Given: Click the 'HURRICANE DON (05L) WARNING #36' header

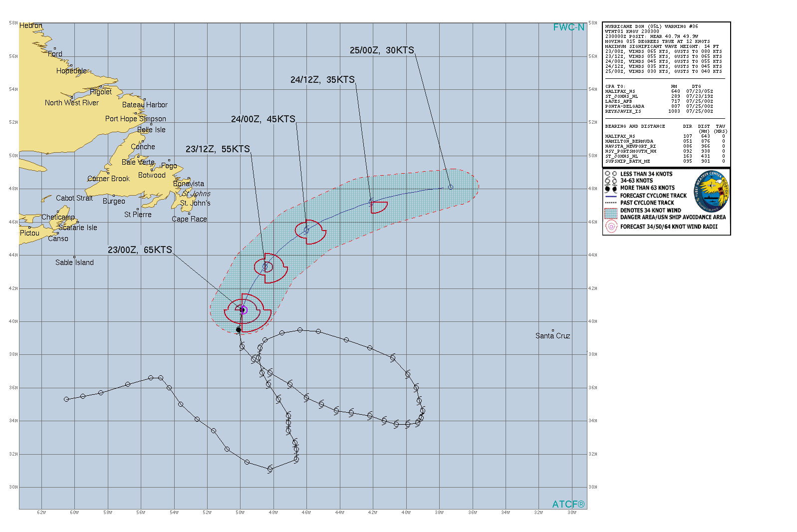Looking at the screenshot, I should 651,26.
